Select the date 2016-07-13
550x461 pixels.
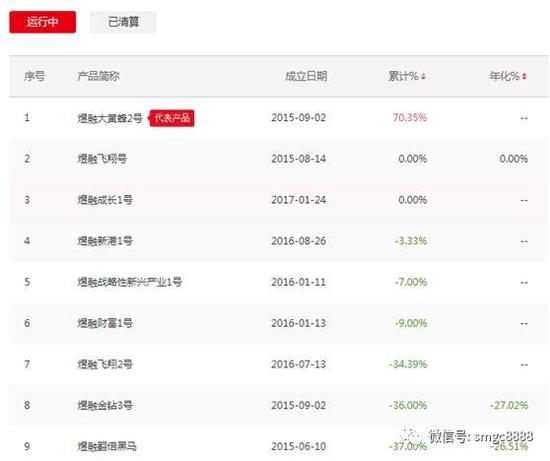coord(299,364)
